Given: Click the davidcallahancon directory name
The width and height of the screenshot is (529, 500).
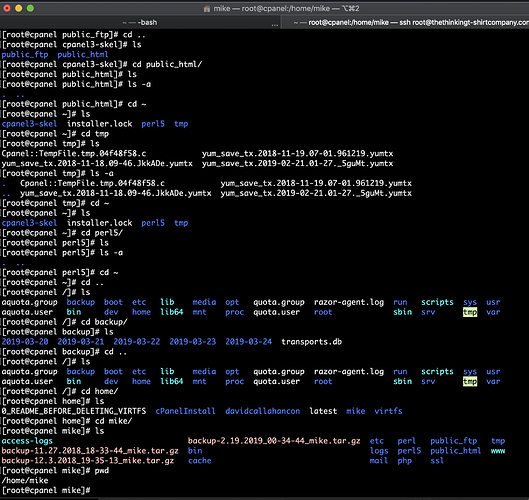Looking at the screenshot, I should click(x=262, y=411).
